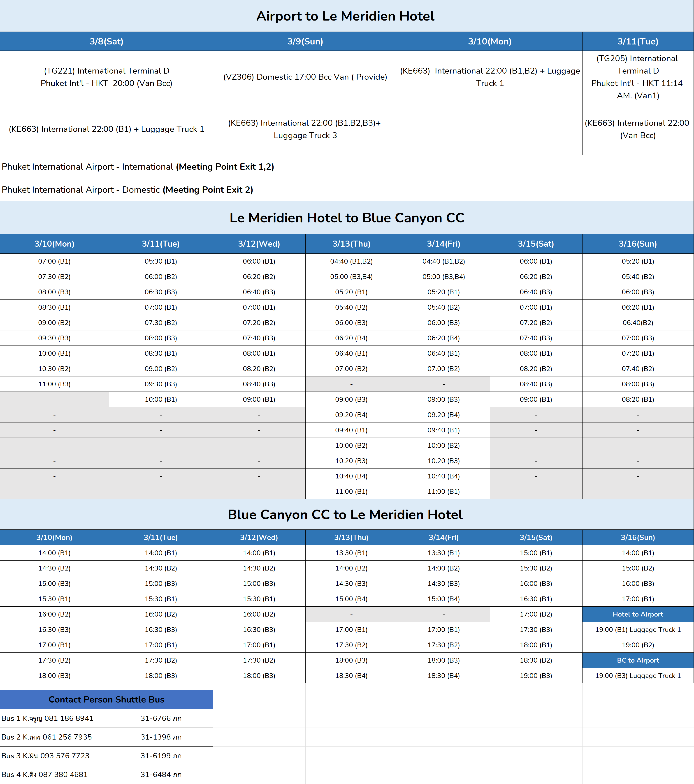Select the 3/8(Sat) airport column header
This screenshot has width=694, height=784.
click(x=107, y=42)
